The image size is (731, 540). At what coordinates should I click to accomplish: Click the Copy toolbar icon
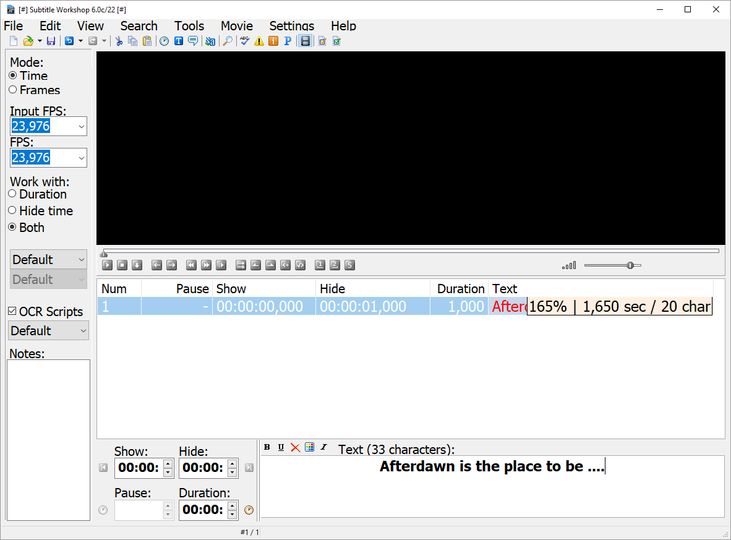pyautogui.click(x=133, y=41)
